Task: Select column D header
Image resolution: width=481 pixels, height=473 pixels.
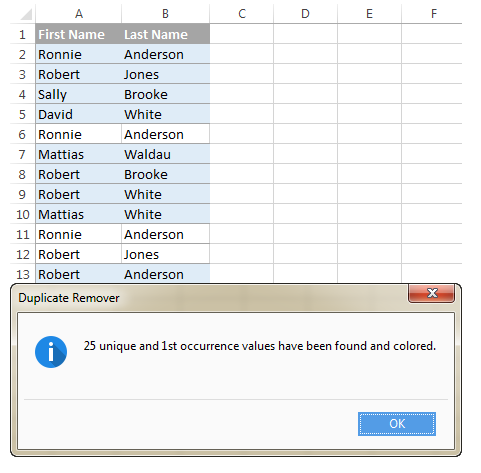Action: coord(305,14)
